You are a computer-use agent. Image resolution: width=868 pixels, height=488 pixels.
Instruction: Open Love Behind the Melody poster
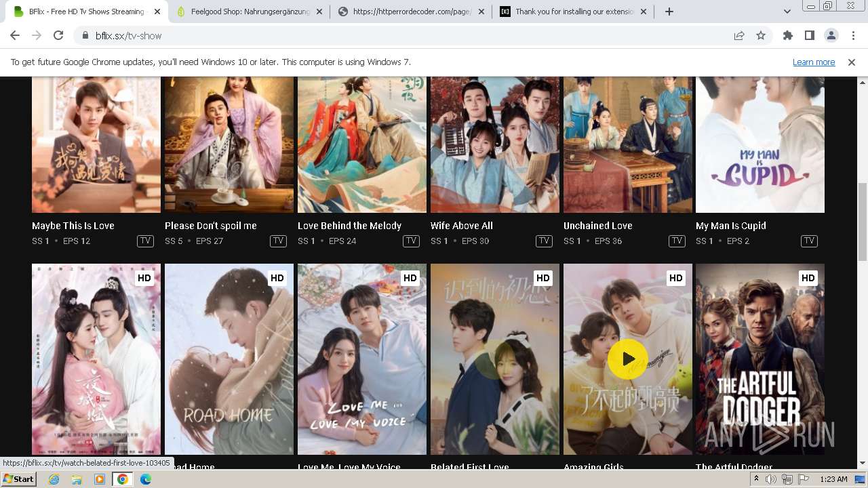(x=362, y=144)
